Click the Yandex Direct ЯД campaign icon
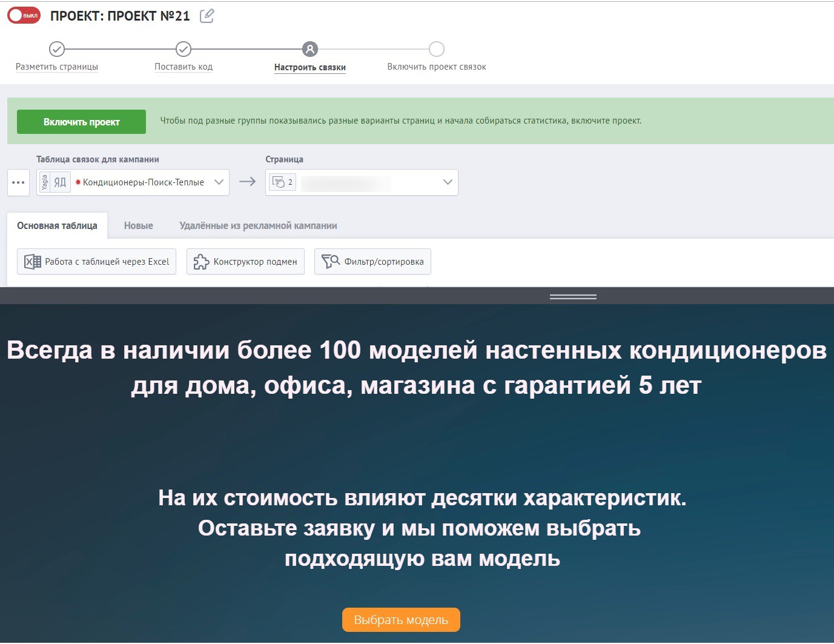The height and width of the screenshot is (644, 834). (x=60, y=182)
